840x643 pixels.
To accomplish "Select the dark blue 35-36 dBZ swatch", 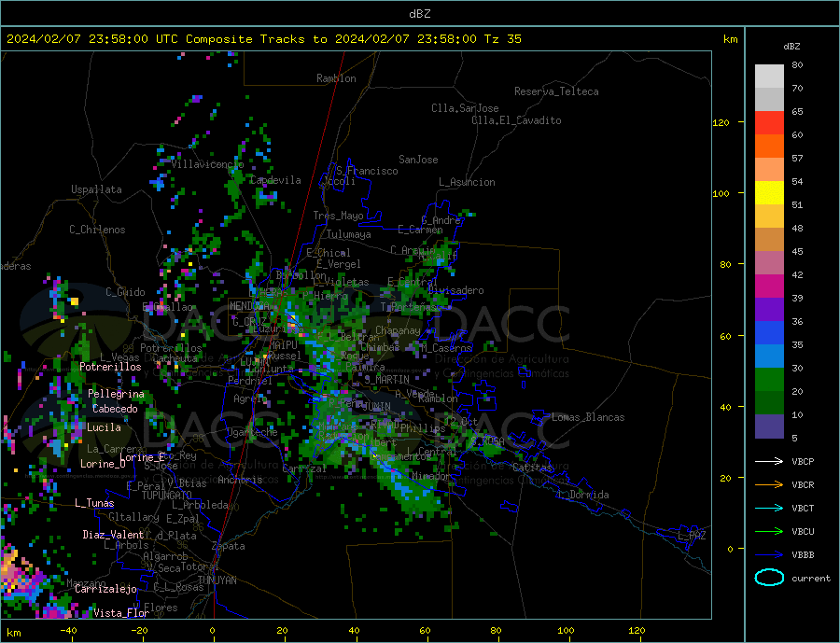I will point(769,333).
